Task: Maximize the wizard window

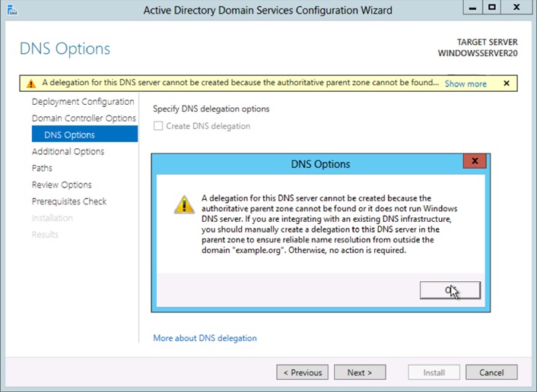Action: tap(492, 7)
